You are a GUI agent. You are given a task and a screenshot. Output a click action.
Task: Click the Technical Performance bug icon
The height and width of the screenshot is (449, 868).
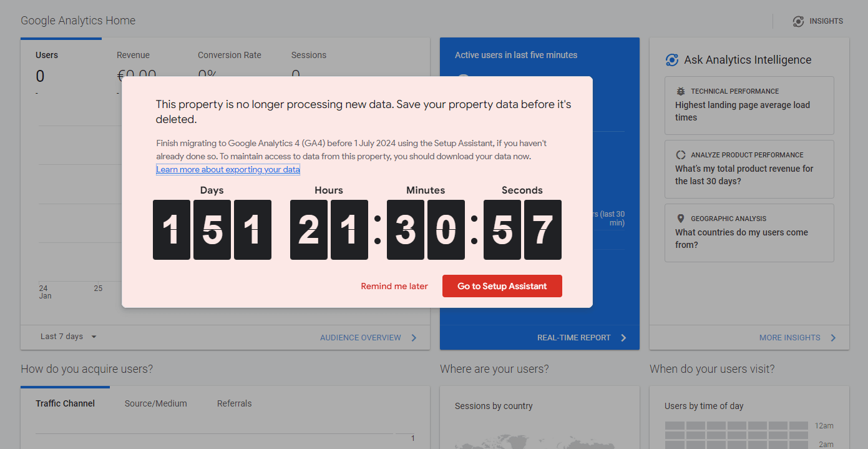681,91
